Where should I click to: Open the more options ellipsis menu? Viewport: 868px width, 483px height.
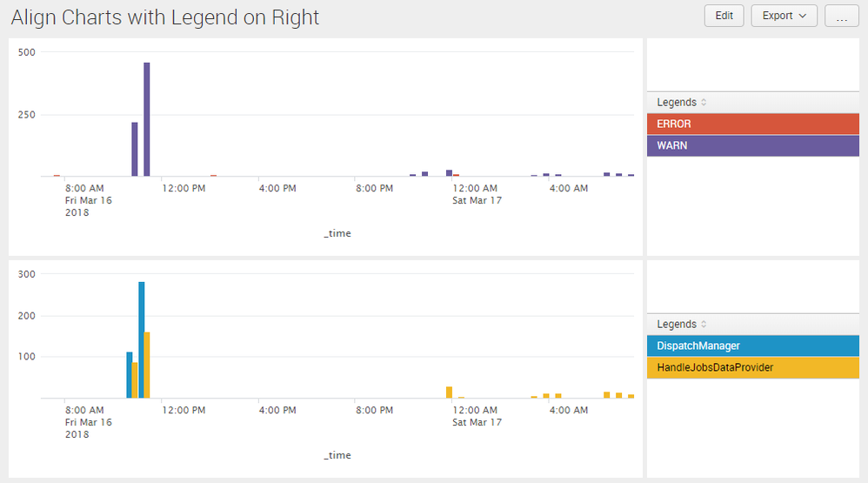click(841, 16)
